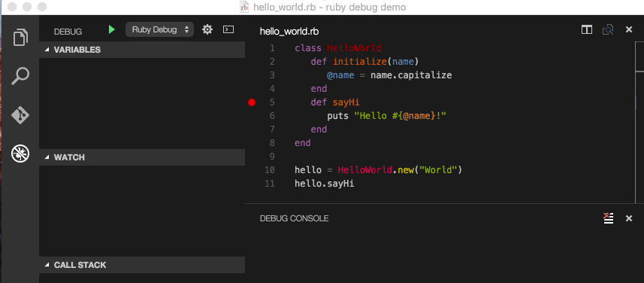Open the debug console terminal icon
The width and height of the screenshot is (644, 283).
click(228, 29)
